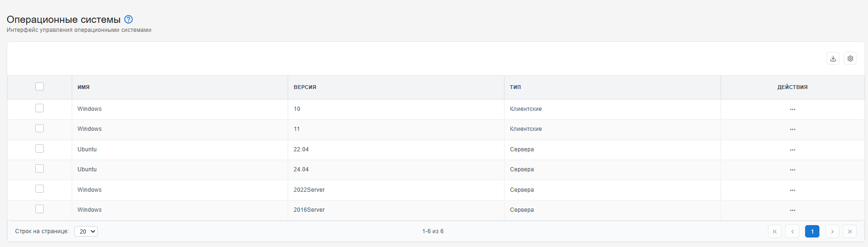
Task: Toggle the select-all checkbox in header
Action: [x=40, y=87]
